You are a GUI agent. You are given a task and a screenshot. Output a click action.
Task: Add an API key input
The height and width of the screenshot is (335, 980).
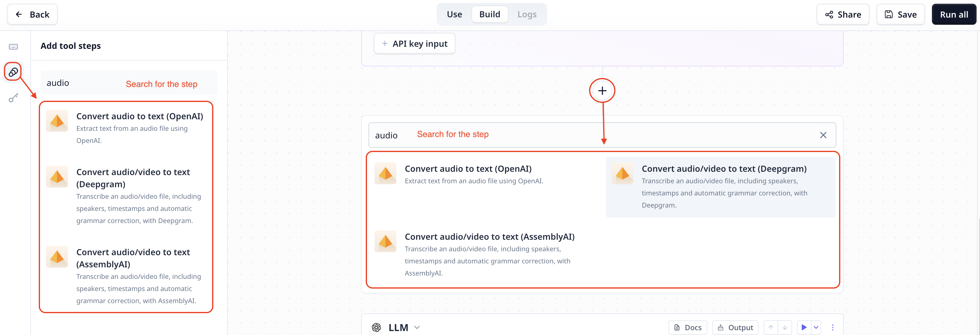[414, 44]
